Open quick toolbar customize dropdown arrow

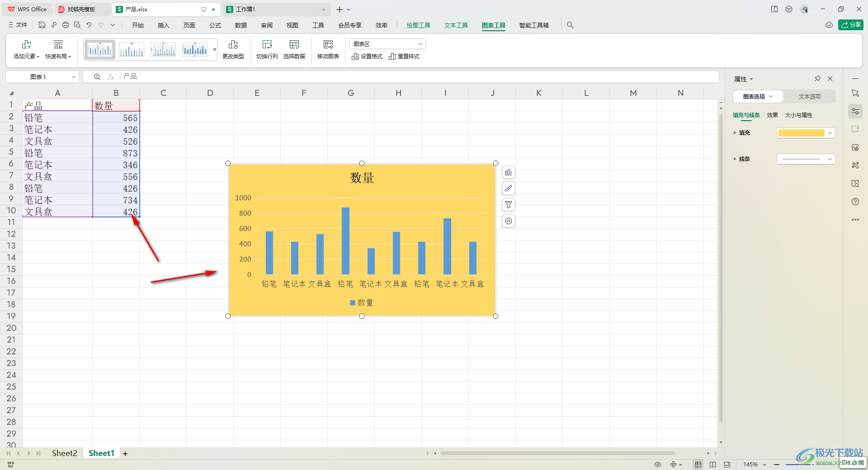pyautogui.click(x=113, y=25)
